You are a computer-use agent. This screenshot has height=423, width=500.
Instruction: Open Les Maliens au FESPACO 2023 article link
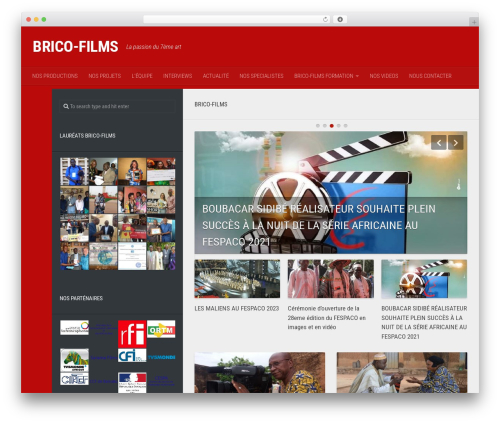pyautogui.click(x=237, y=309)
